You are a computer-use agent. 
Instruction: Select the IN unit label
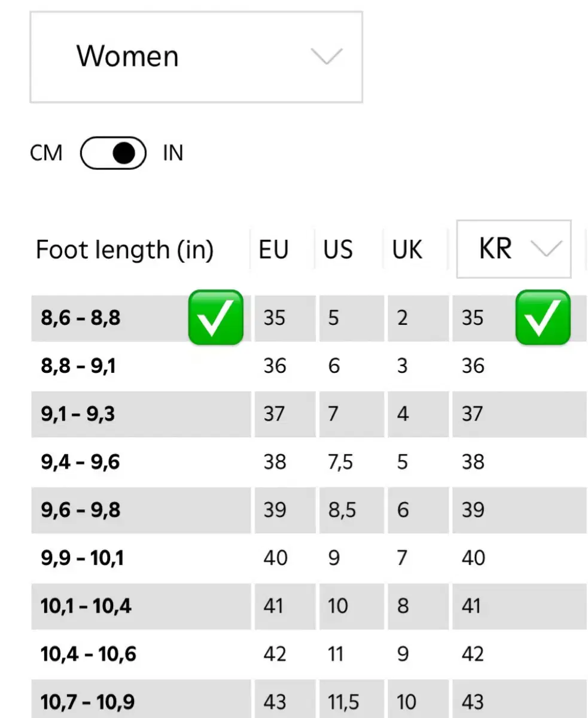173,154
